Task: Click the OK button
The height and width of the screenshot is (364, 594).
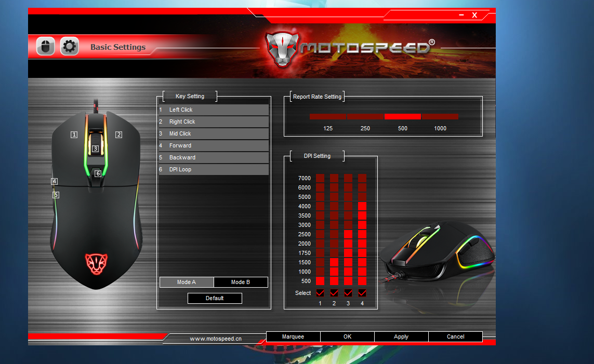Action: click(x=347, y=336)
